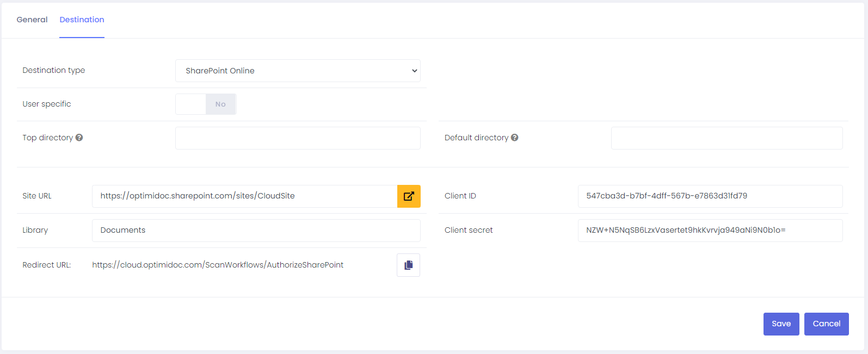Click the Destination type label
868x354 pixels.
(x=54, y=70)
